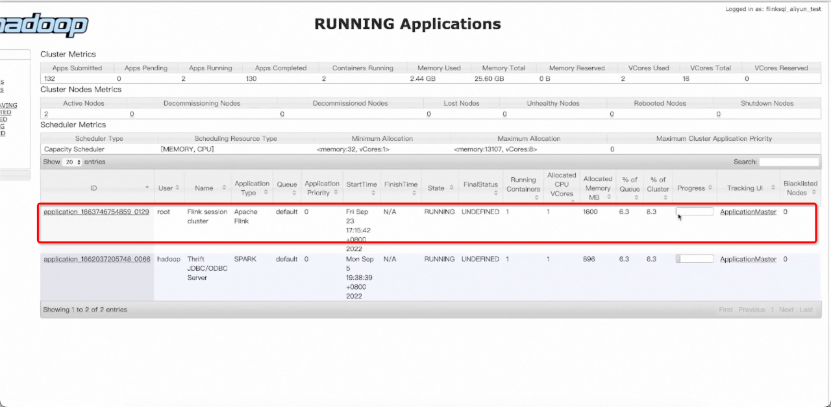Open ApplicationMaster for Thrift JDBC/ODBC Server

[x=748, y=259]
